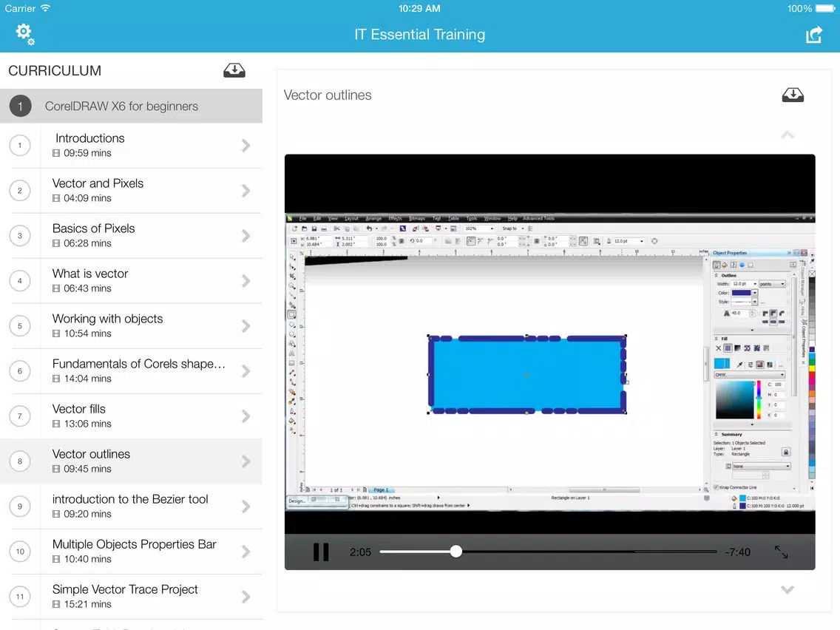
Task: Click the film icon beside 15:21 mins
Action: click(56, 604)
